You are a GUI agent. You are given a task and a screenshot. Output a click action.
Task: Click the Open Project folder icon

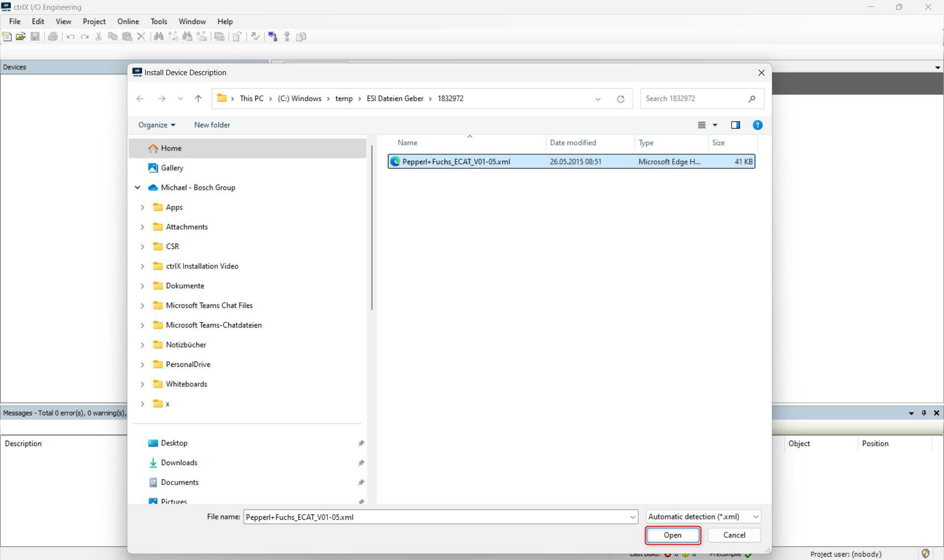click(21, 37)
